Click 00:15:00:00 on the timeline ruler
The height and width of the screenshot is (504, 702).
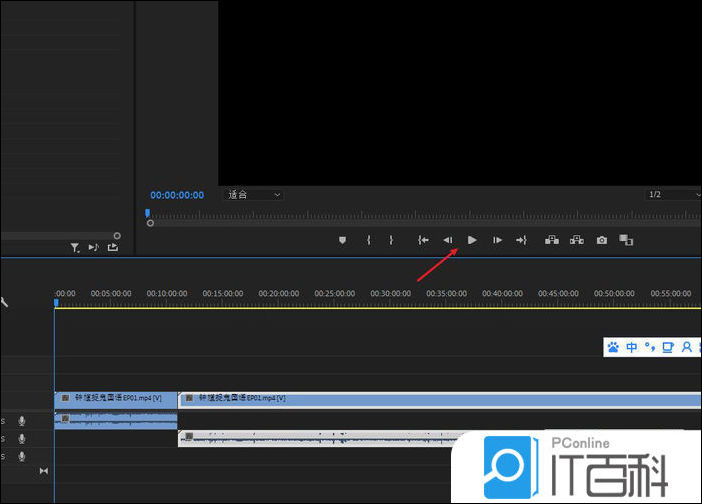(223, 294)
